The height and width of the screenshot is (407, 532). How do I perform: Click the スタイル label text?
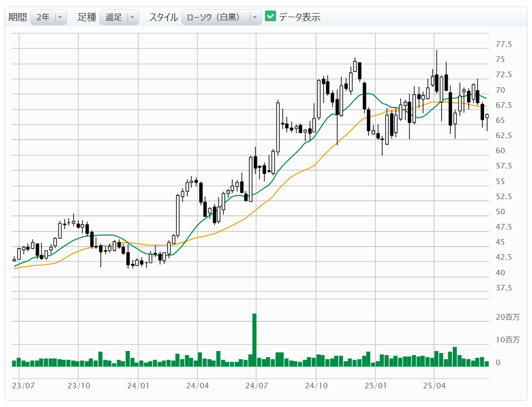click(164, 17)
